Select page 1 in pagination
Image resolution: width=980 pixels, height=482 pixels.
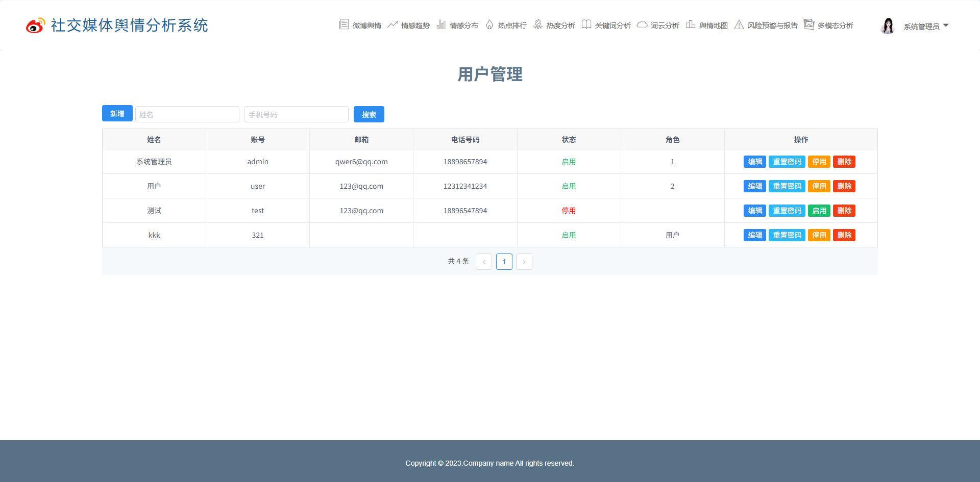pyautogui.click(x=504, y=262)
